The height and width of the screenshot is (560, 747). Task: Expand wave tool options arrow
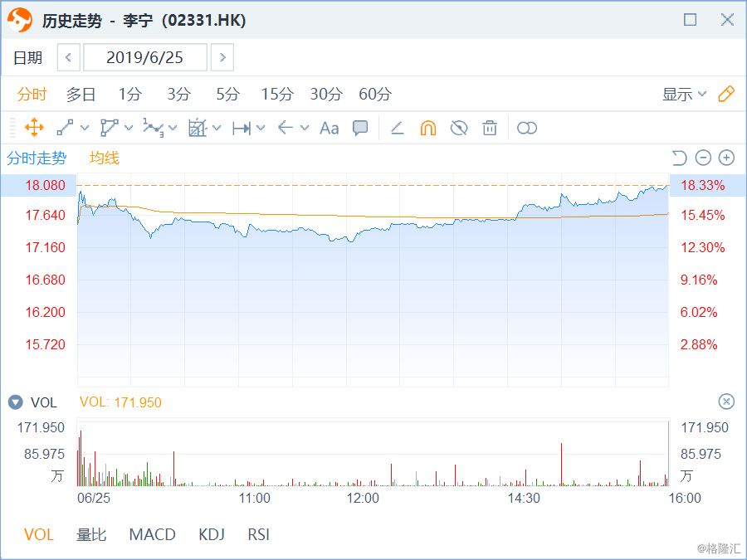coord(173,128)
